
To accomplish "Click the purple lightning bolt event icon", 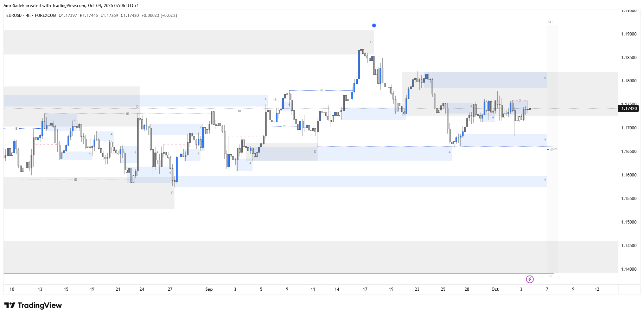I will (x=530, y=279).
